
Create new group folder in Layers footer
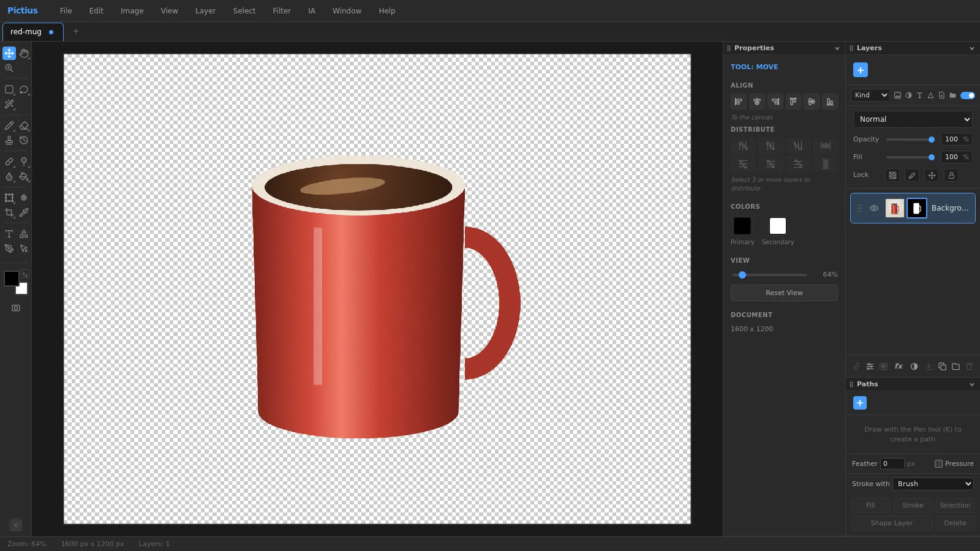pos(956,366)
